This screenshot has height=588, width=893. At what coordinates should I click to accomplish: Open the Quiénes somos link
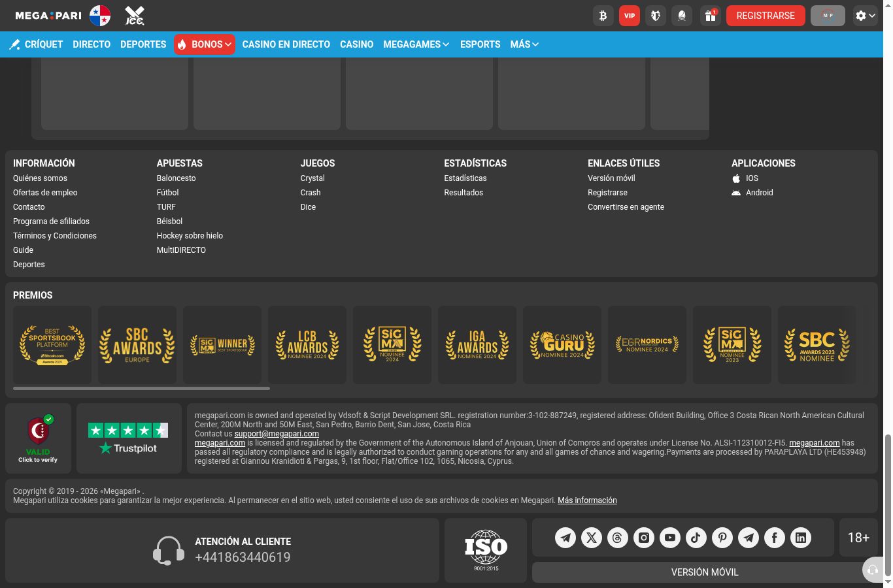(40, 178)
